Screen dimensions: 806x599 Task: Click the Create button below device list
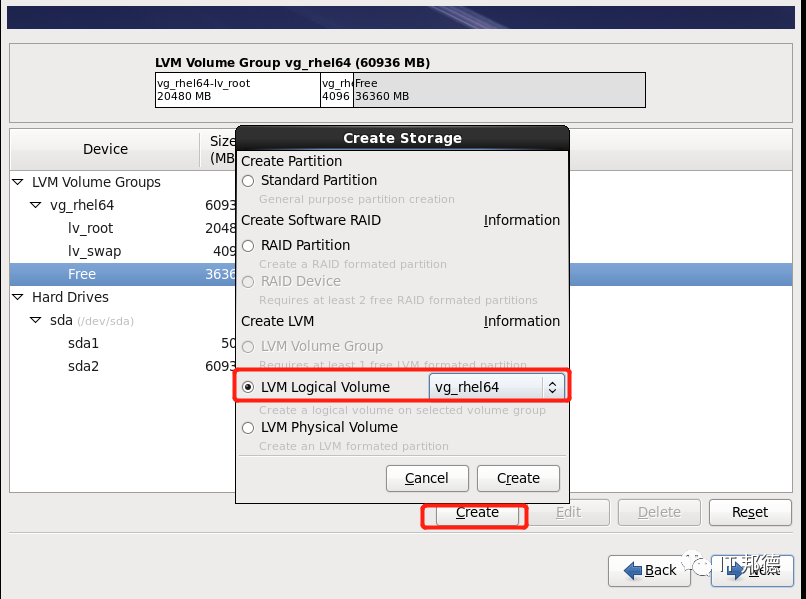pos(477,515)
